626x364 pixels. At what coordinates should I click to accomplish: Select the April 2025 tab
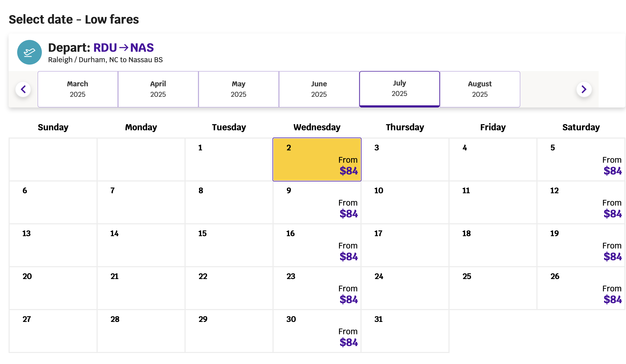click(x=158, y=89)
